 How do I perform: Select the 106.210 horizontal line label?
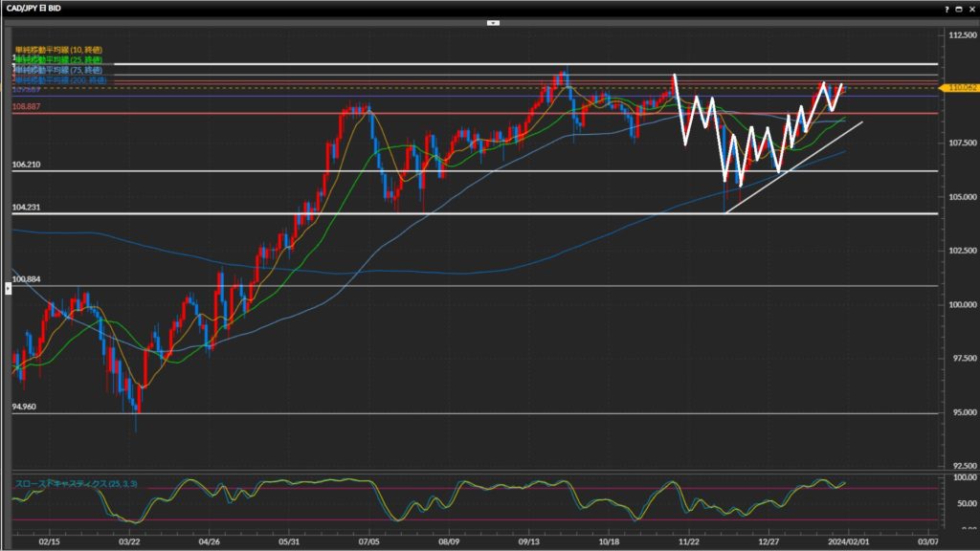(x=26, y=165)
